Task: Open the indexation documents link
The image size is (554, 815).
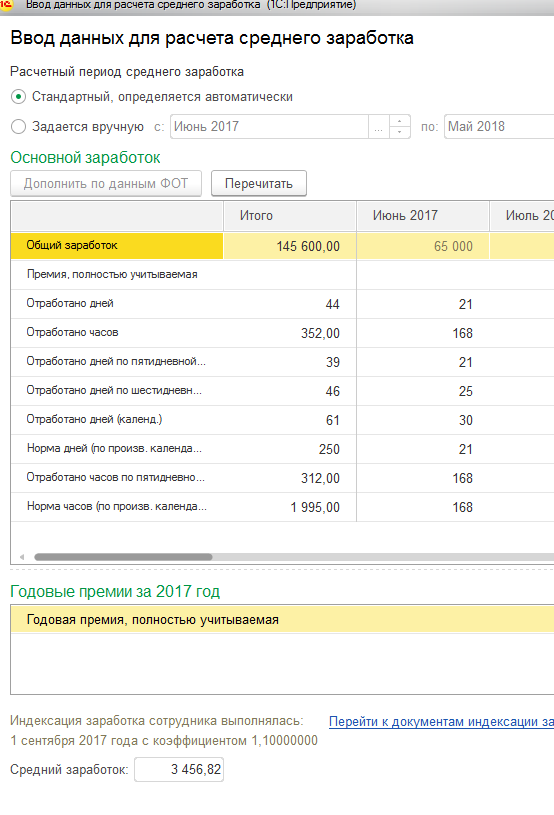Action: click(441, 721)
